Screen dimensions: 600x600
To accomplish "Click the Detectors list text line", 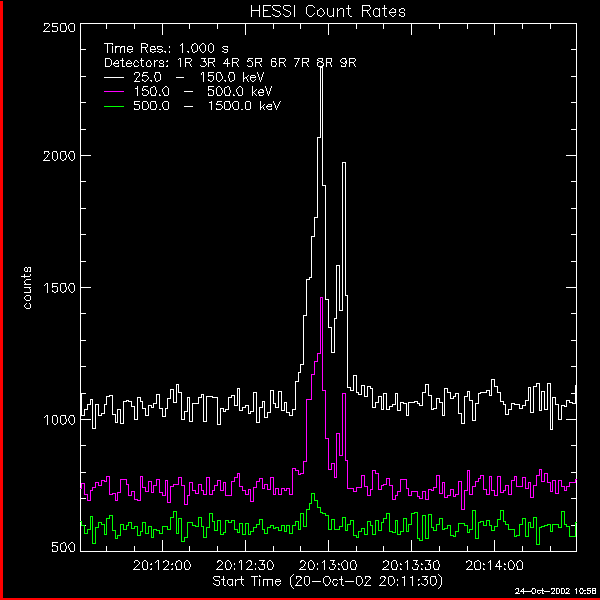I will pos(230,63).
